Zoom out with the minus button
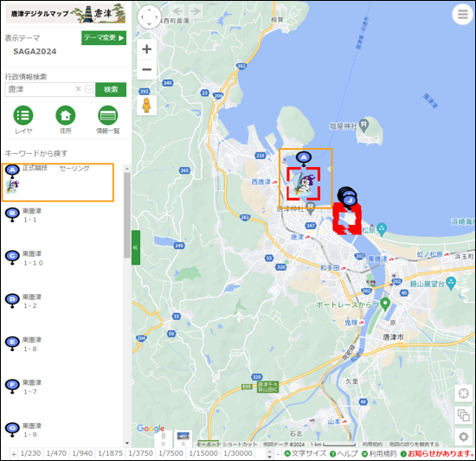Image resolution: width=476 pixels, height=461 pixels. pos(146,69)
